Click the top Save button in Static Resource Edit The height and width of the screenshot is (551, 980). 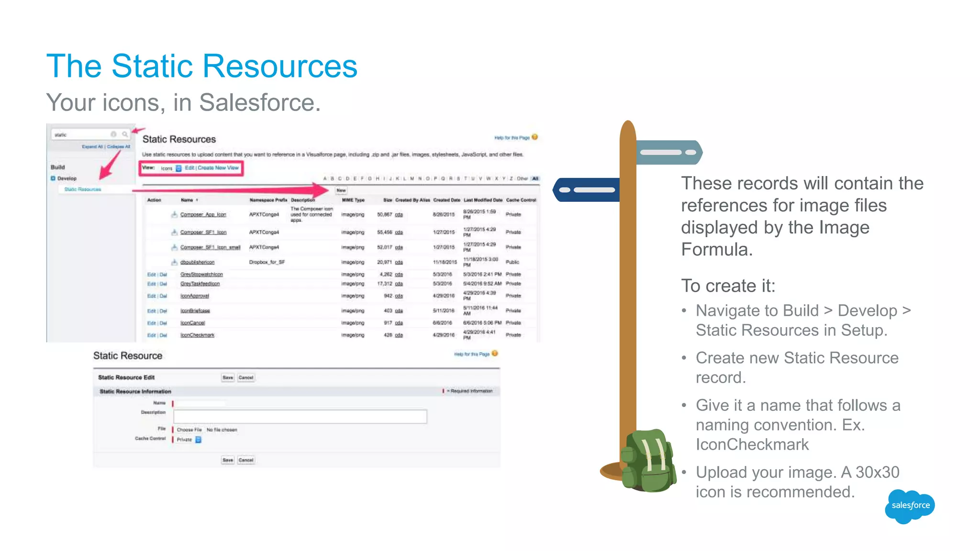(228, 377)
